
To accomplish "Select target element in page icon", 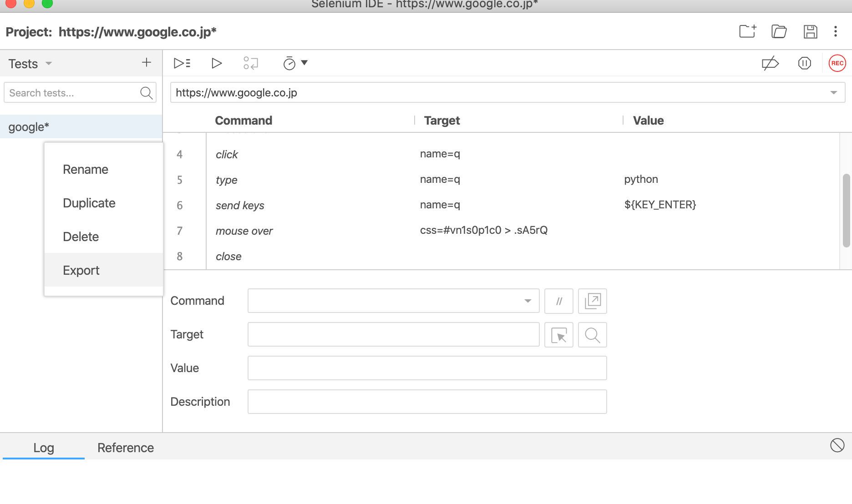I will pyautogui.click(x=559, y=335).
